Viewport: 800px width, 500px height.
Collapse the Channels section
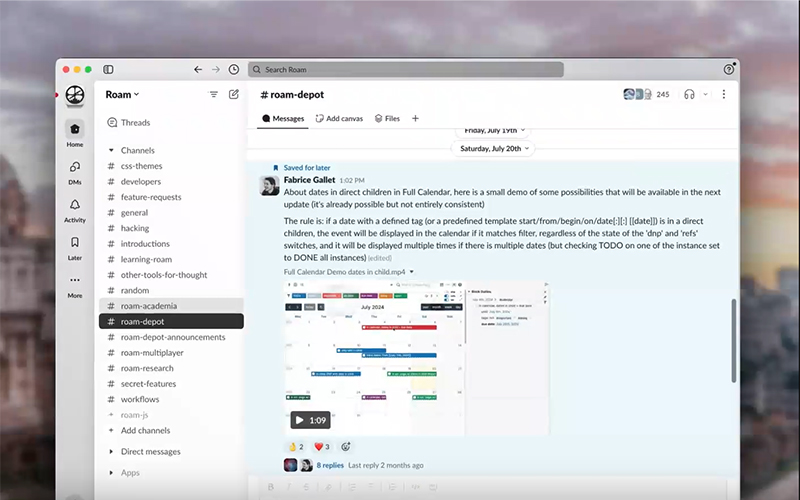(x=111, y=150)
